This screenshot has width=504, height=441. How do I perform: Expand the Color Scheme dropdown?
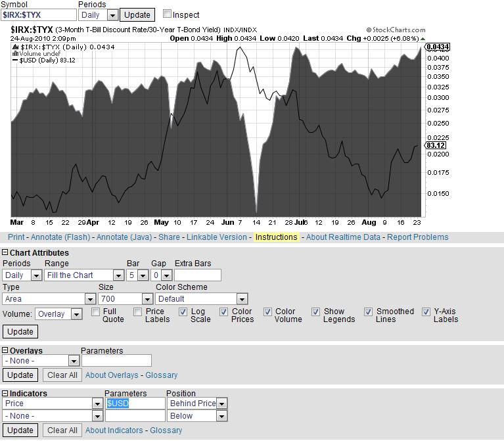pos(201,299)
